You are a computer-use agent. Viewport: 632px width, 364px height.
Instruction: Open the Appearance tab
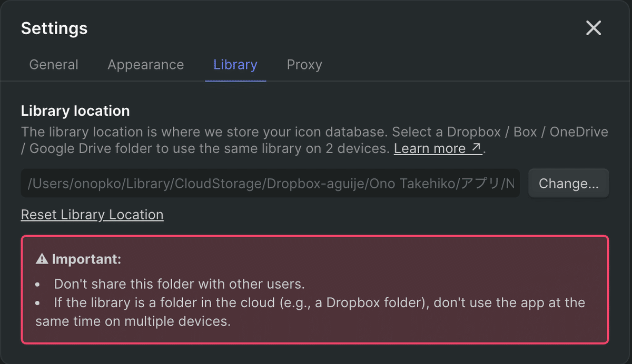(x=146, y=65)
